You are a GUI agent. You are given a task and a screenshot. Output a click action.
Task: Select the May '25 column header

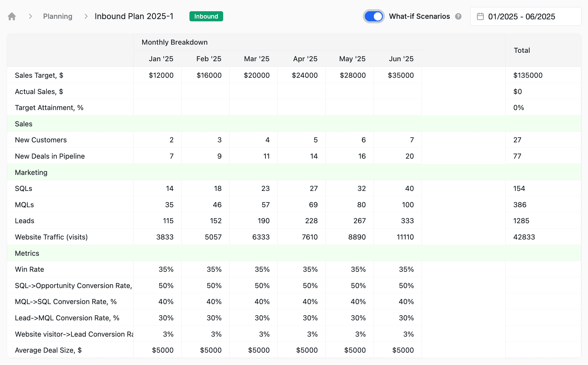(x=352, y=59)
